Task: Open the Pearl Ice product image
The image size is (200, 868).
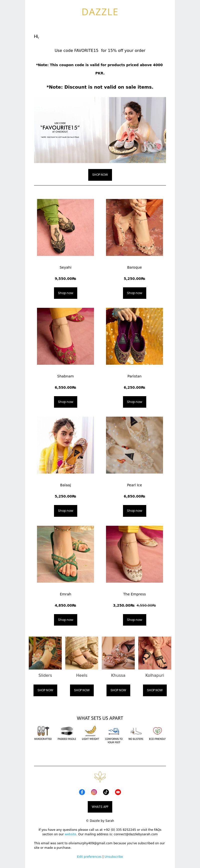Action: (x=134, y=445)
